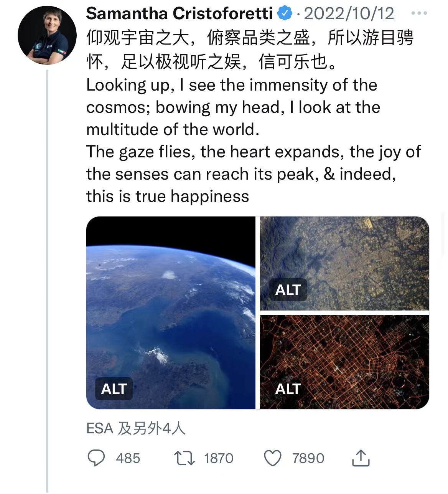Tap the share upload icon
This screenshot has height=494, width=448.
coord(361,458)
